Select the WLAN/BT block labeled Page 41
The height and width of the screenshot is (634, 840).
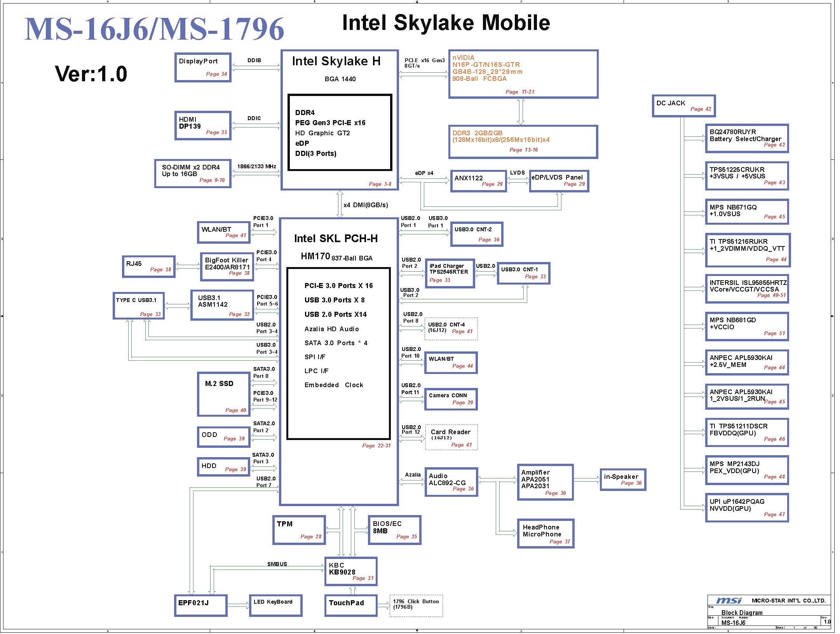[223, 232]
